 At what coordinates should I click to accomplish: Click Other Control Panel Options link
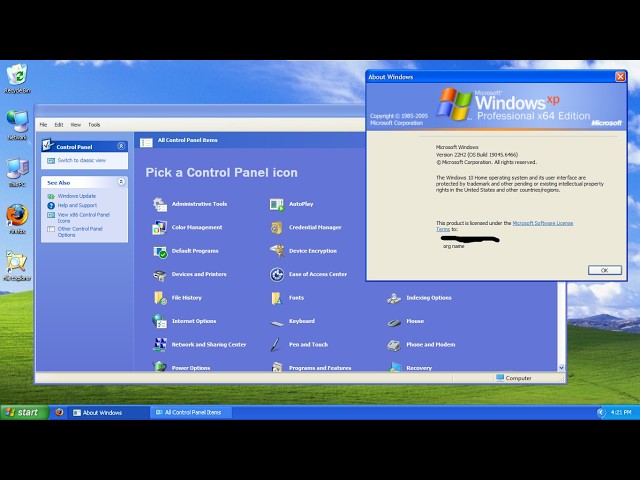[80, 232]
